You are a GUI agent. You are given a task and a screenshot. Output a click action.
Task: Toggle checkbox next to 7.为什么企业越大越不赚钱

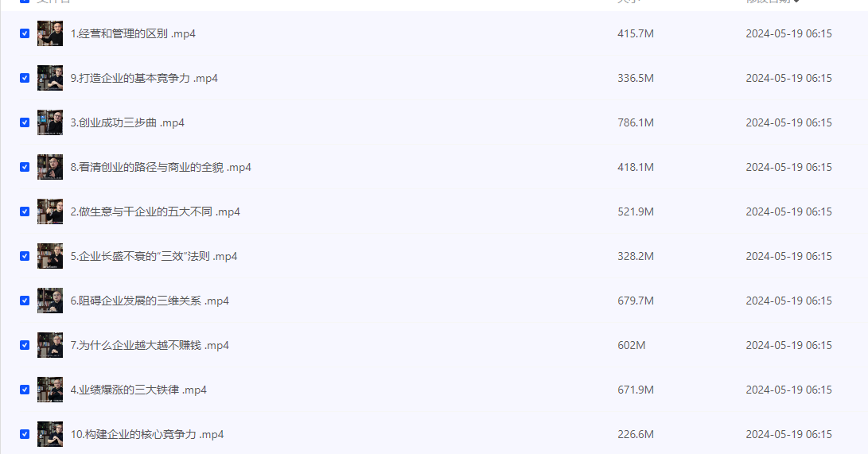(25, 345)
